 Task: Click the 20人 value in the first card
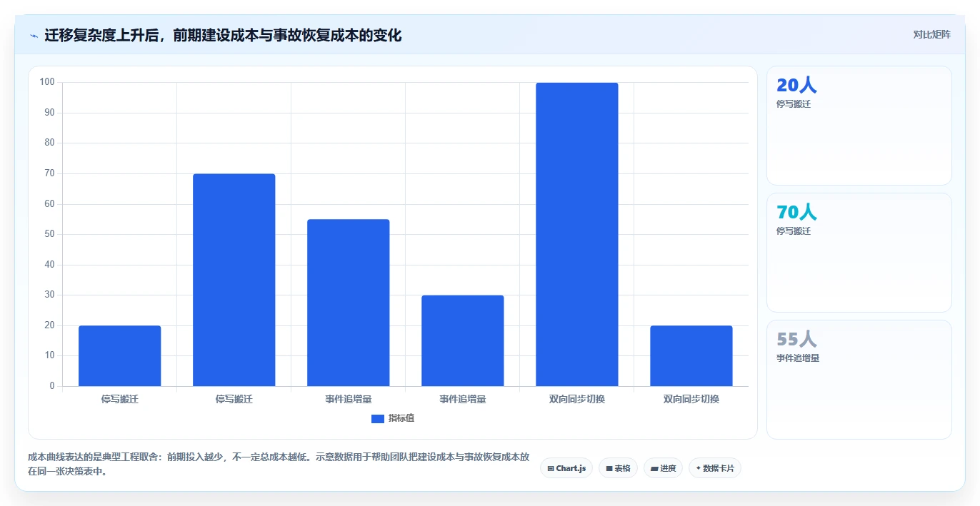click(796, 85)
